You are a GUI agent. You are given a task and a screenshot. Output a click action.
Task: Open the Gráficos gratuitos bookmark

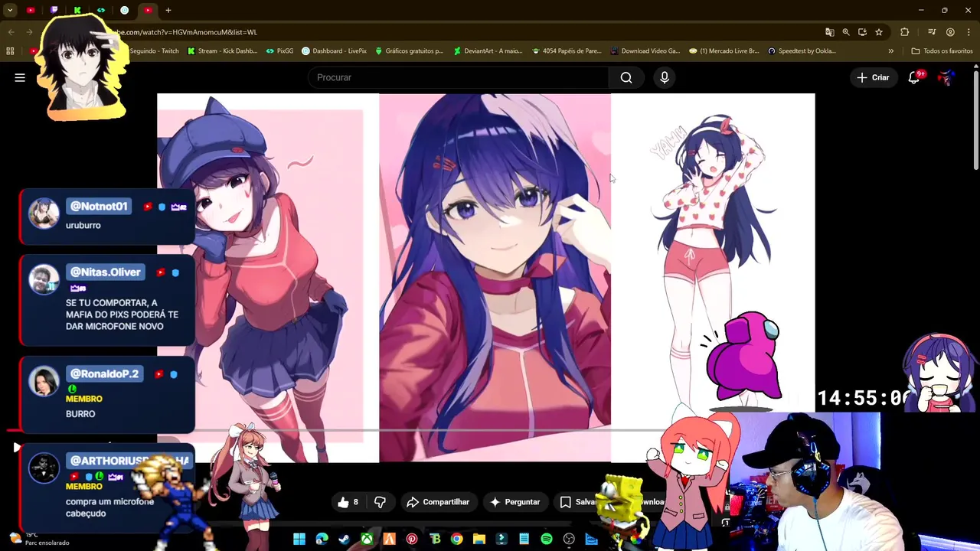coord(409,51)
